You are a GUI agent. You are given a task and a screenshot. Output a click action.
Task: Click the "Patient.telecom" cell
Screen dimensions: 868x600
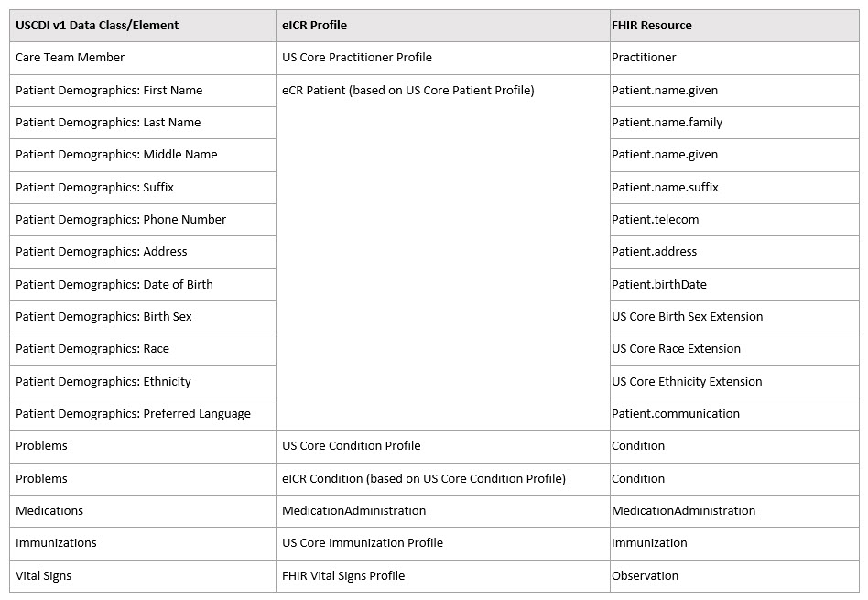pos(655,220)
